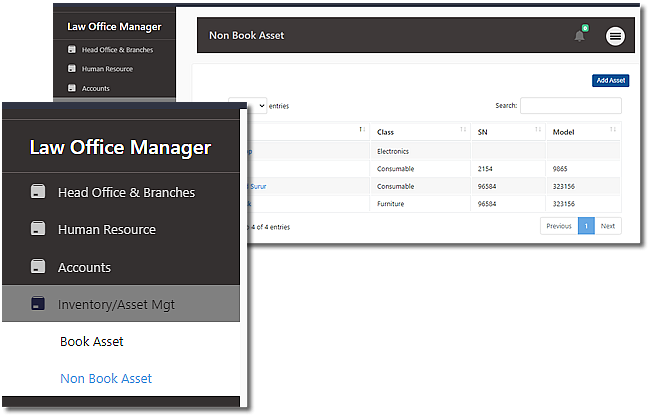This screenshot has width=650, height=417.
Task: Sort table by Class column arrows
Action: click(x=462, y=131)
